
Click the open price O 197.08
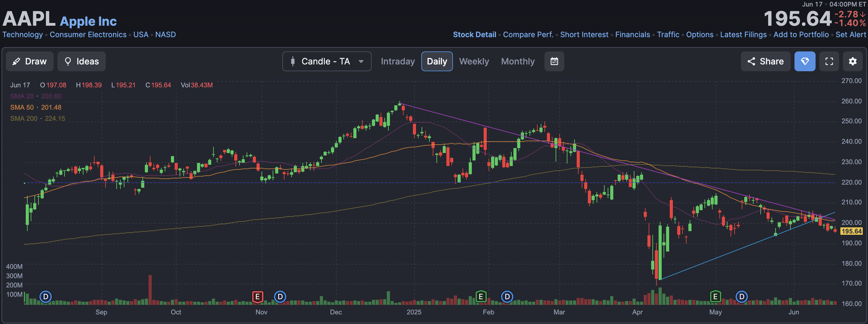click(x=53, y=85)
